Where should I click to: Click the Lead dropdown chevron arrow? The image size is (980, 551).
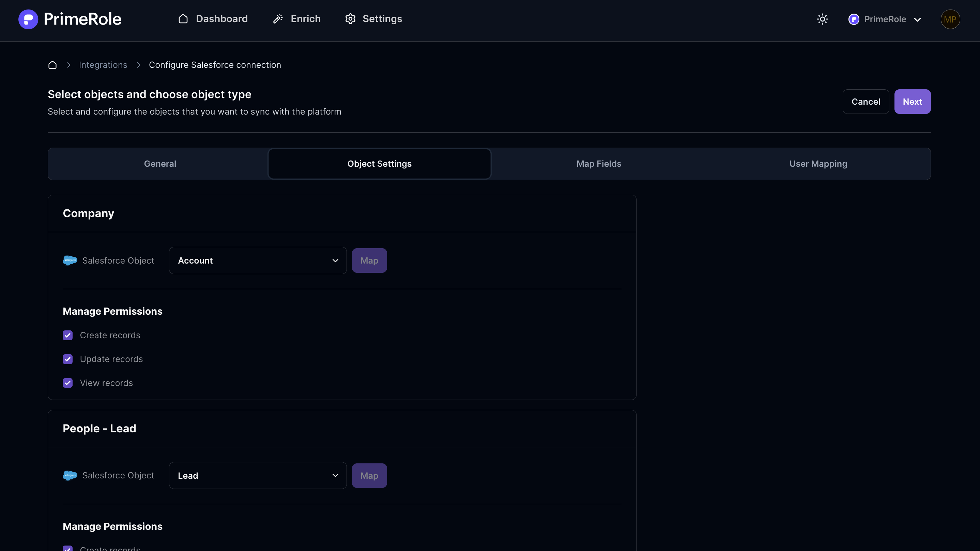tap(335, 476)
